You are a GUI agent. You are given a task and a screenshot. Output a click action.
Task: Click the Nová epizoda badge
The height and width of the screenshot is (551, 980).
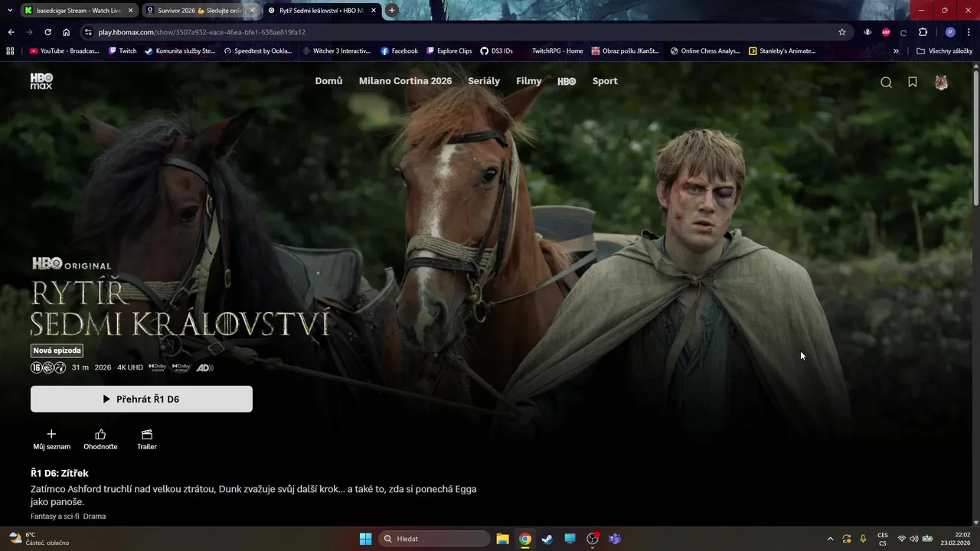(x=57, y=350)
